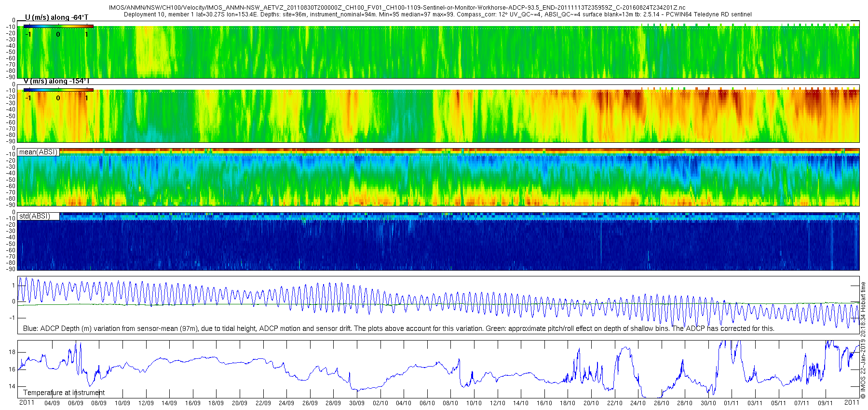The width and height of the screenshot is (868, 410).
Task: Click the 24/10 date tick label
Action: (x=638, y=403)
